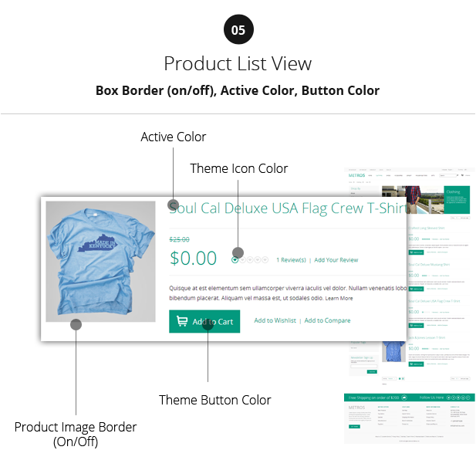Image resolution: width=476 pixels, height=467 pixels.
Task: Click Add Your Review link
Action: (336, 260)
